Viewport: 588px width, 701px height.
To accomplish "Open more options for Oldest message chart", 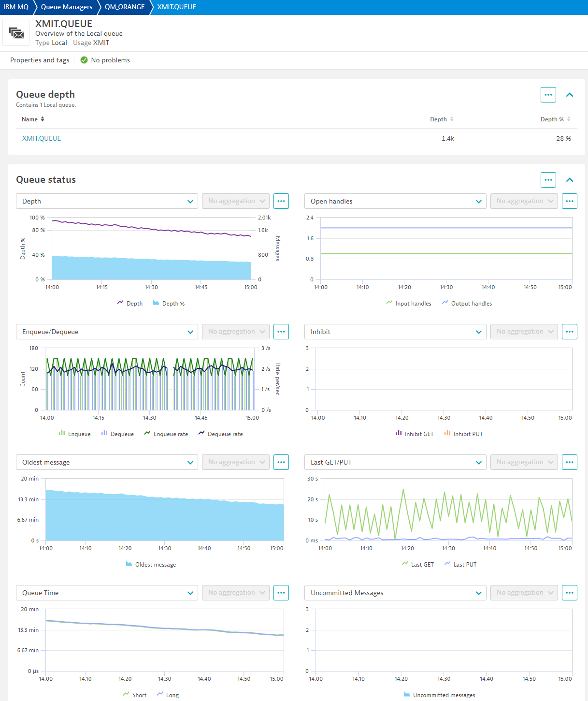I will 281,462.
